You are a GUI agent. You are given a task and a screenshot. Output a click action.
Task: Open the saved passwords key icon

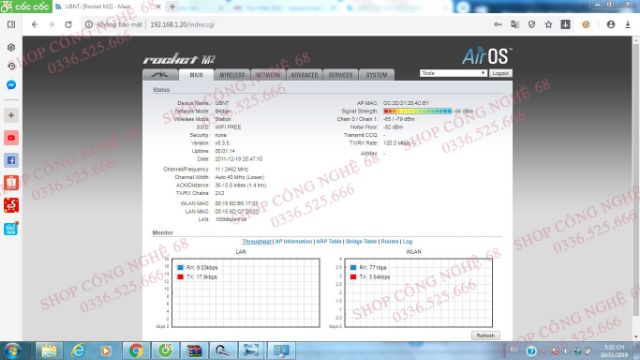[498, 24]
